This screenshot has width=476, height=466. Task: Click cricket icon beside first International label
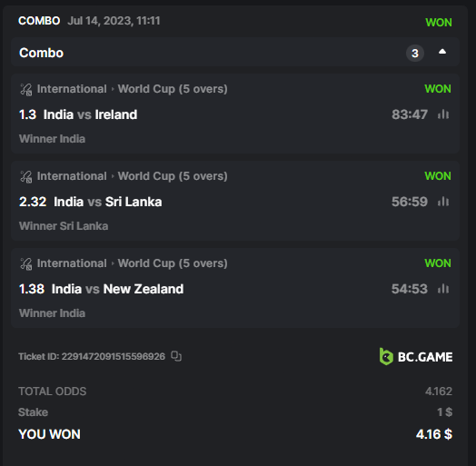[x=26, y=89]
